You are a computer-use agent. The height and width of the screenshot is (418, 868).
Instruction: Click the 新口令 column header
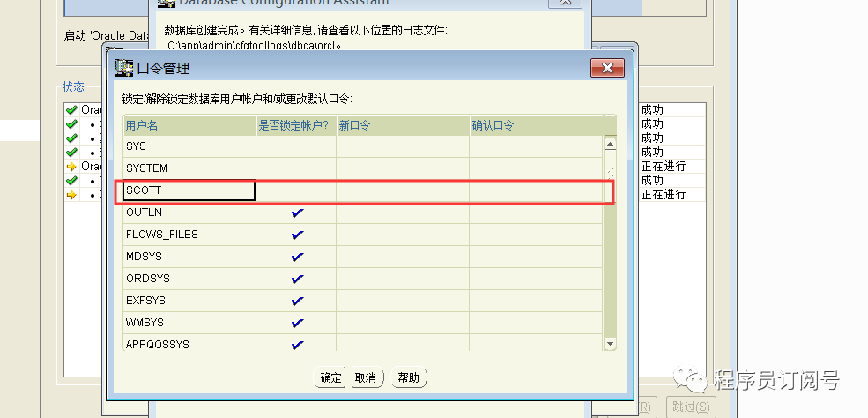pos(403,125)
